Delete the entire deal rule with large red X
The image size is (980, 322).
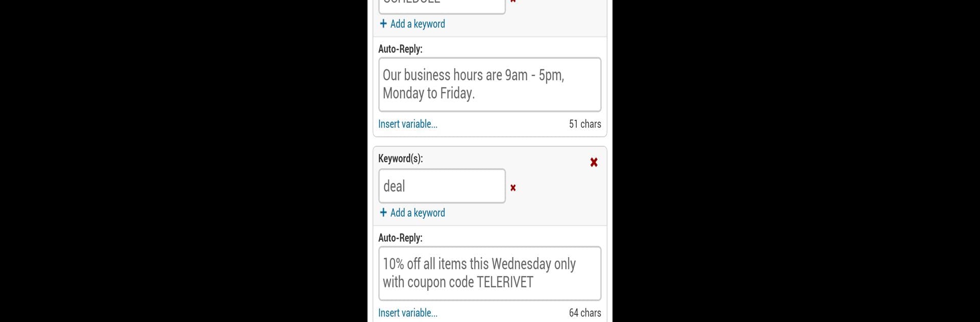point(594,163)
